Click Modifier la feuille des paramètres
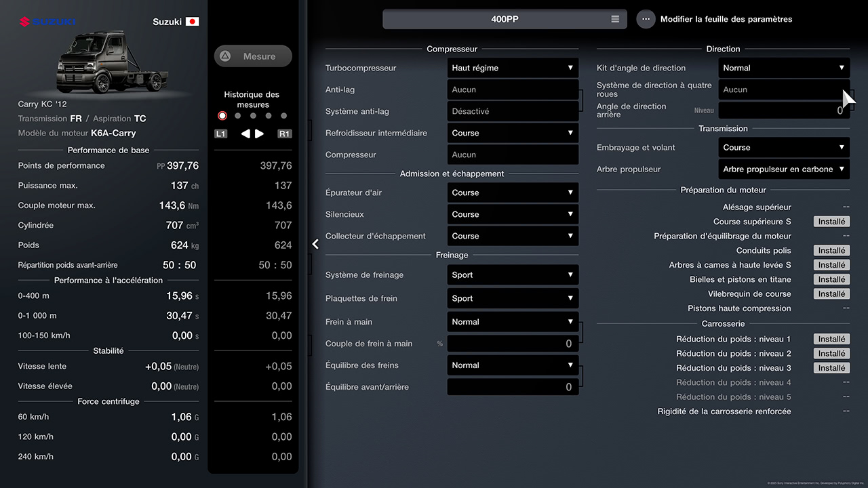Viewport: 868px width, 488px height. coord(726,20)
